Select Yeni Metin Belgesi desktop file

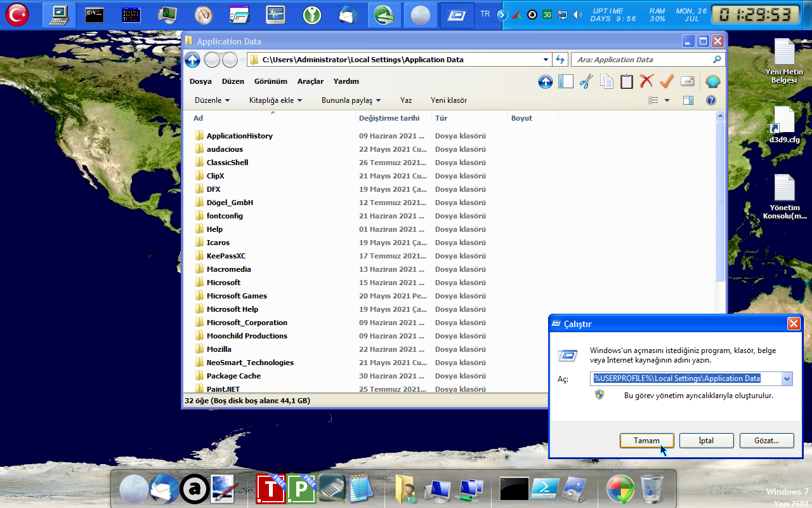pyautogui.click(x=784, y=61)
